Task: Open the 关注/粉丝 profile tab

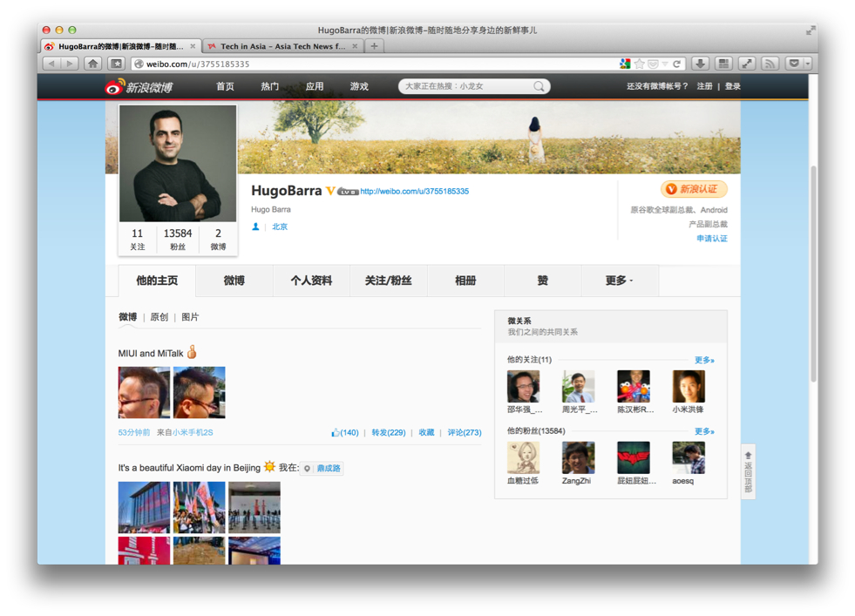Action: tap(388, 281)
